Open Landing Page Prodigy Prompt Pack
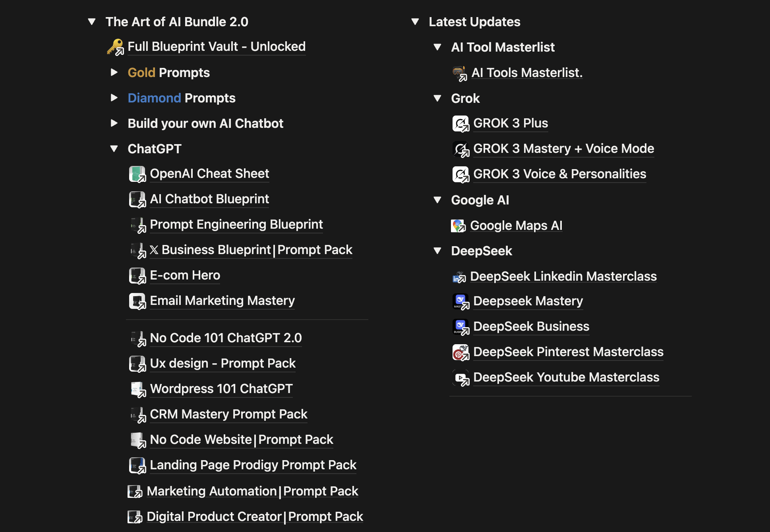The image size is (770, 532). tap(253, 465)
